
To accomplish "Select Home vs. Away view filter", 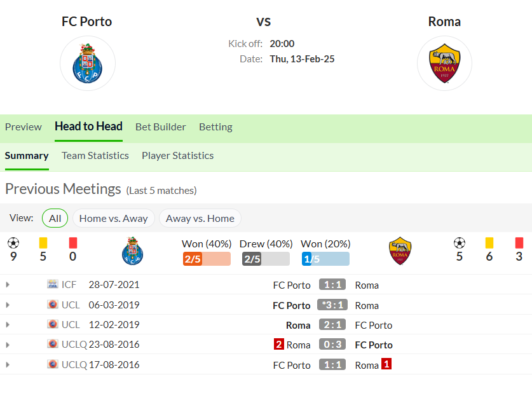I will click(x=114, y=218).
